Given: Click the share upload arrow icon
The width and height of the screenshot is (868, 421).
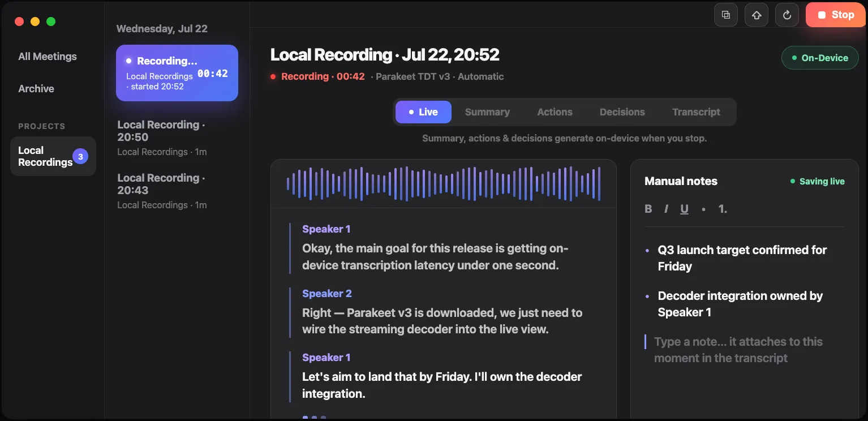Looking at the screenshot, I should [757, 15].
